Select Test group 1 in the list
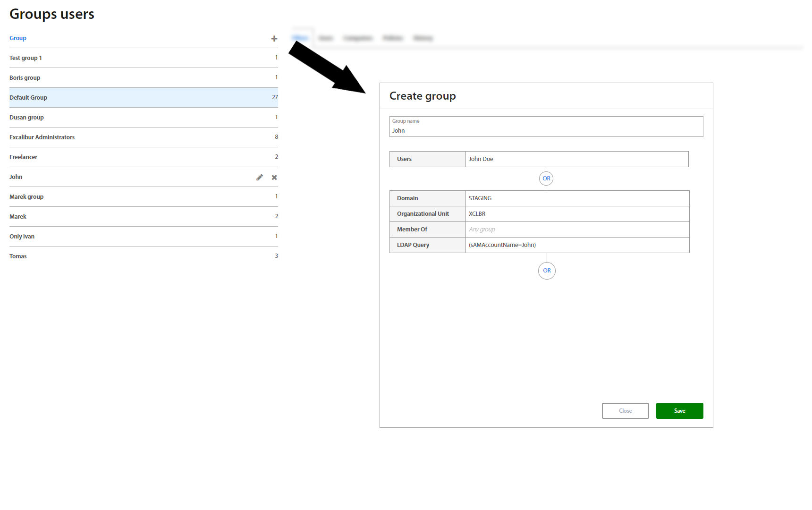Image resolution: width=812 pixels, height=510 pixels. [26, 58]
